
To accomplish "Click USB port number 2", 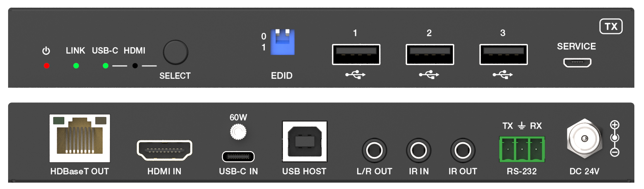I will pos(430,54).
